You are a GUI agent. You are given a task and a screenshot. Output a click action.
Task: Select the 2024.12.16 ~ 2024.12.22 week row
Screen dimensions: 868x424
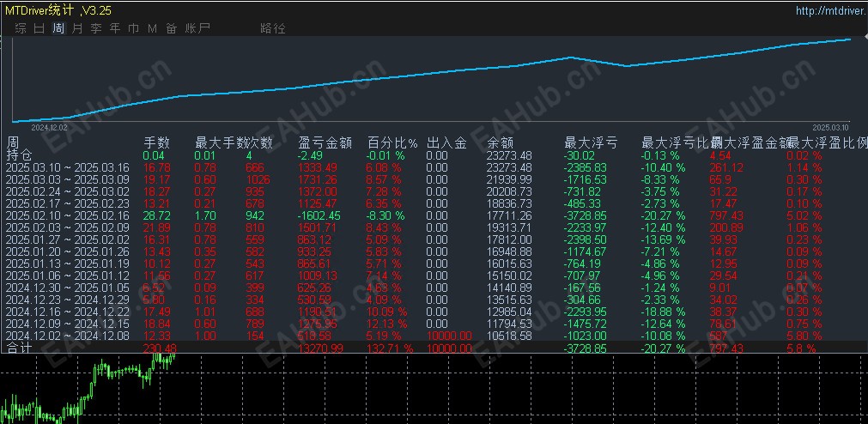coord(434,312)
